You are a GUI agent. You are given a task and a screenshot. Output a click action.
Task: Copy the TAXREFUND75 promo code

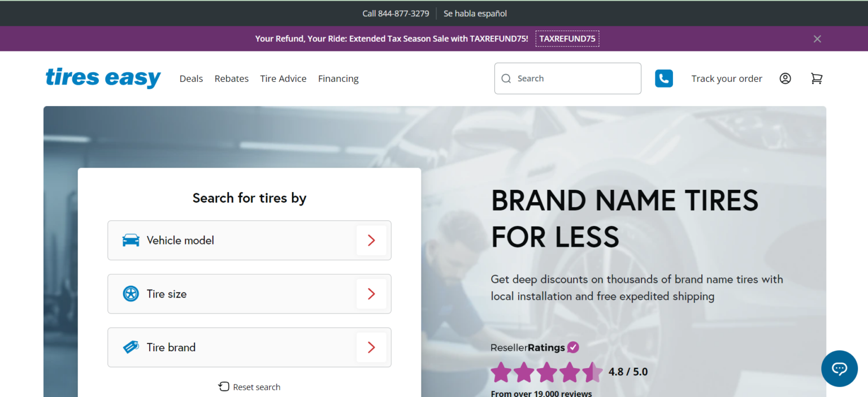(567, 38)
